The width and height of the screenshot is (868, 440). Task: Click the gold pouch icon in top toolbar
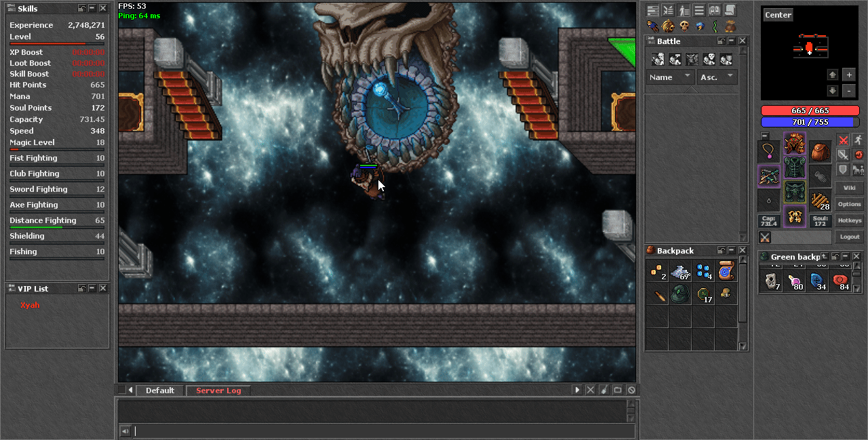pos(730,26)
